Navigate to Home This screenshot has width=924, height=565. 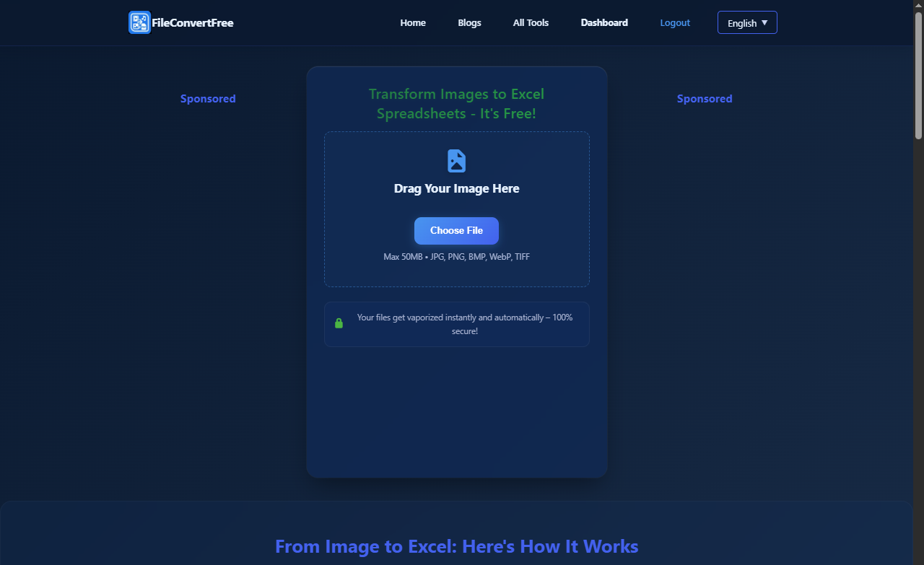412,22
